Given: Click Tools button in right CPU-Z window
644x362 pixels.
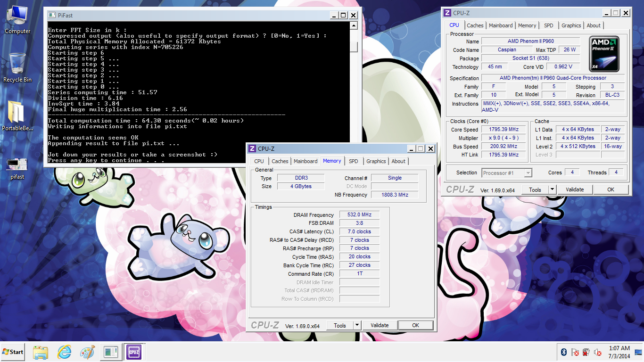Looking at the screenshot, I should click(535, 189).
